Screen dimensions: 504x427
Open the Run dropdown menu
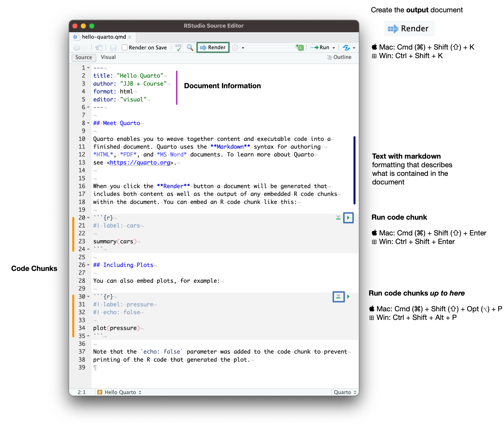(333, 48)
